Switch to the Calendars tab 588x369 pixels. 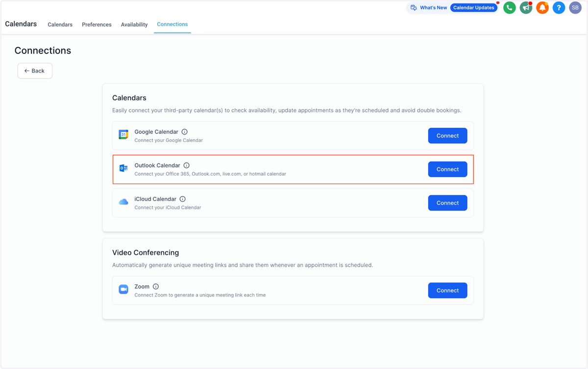click(x=60, y=24)
